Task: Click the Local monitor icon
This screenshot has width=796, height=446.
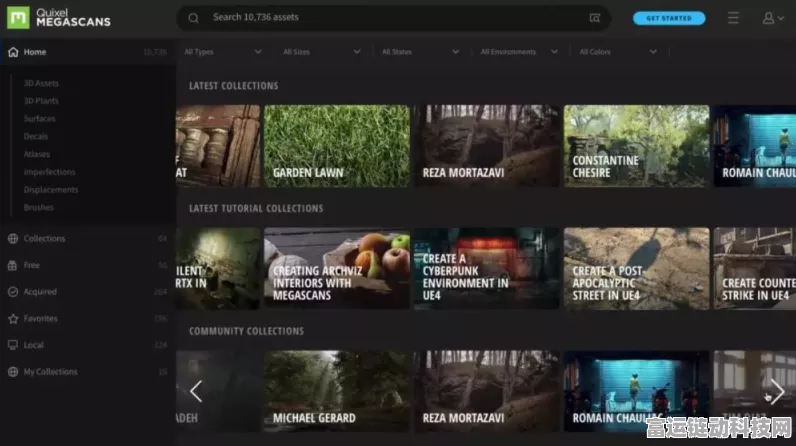Action: point(13,345)
